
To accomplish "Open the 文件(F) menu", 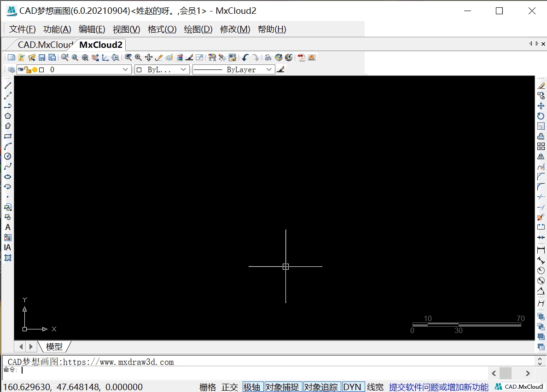I will [22, 29].
